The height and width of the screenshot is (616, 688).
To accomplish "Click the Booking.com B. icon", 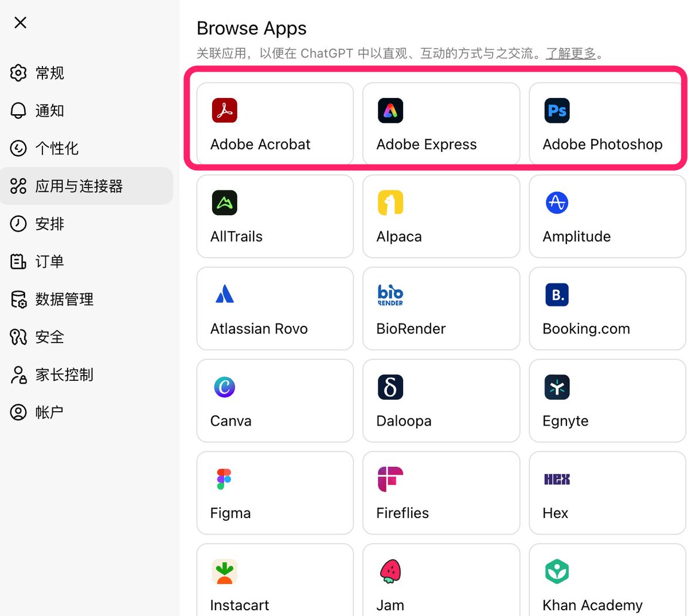I will (x=557, y=294).
